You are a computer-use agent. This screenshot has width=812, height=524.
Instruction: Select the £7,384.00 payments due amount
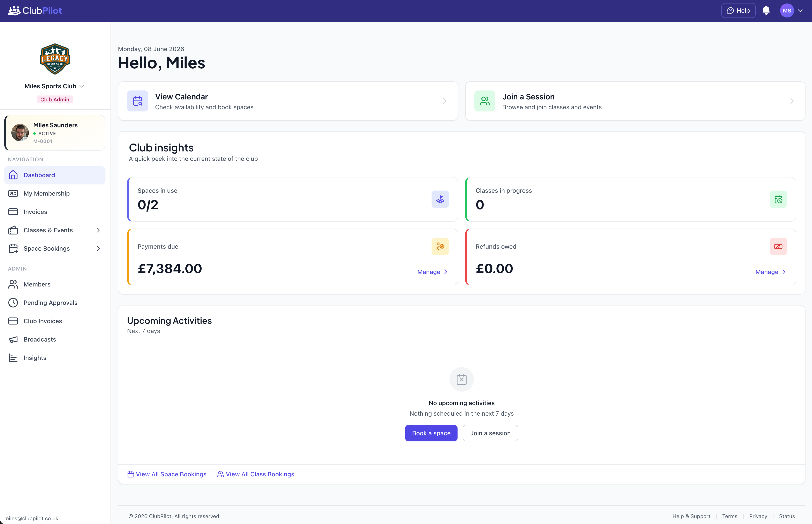click(170, 269)
